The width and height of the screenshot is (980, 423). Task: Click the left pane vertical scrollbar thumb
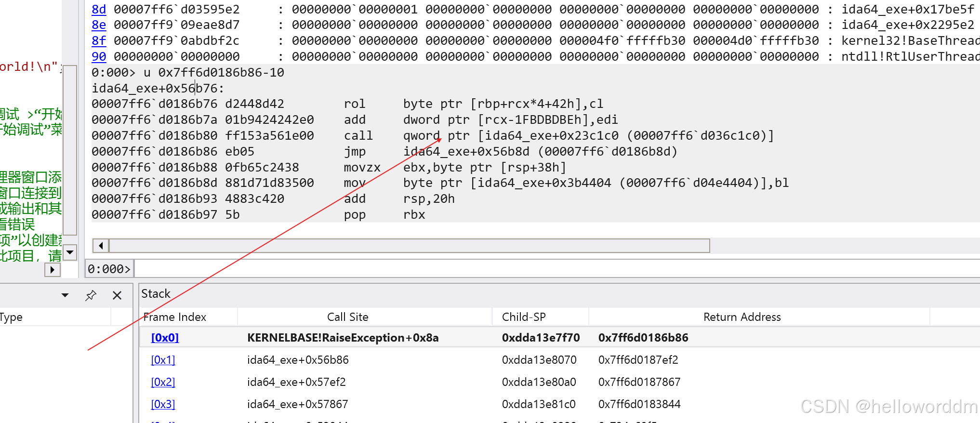click(70, 150)
